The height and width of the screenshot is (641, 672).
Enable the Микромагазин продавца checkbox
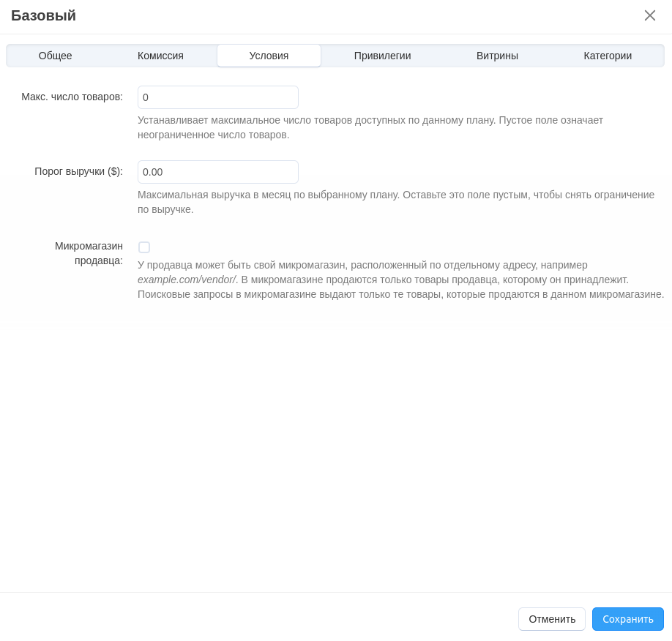(144, 247)
